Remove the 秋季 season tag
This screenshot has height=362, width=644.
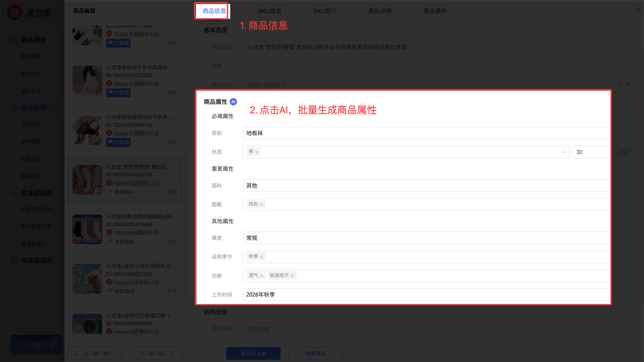point(262,257)
